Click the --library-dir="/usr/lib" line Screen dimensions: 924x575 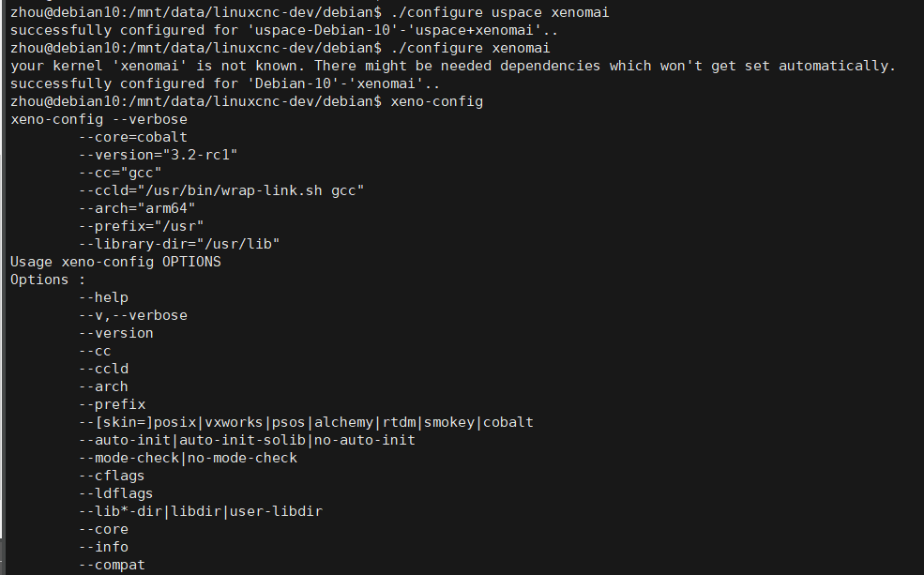click(x=179, y=244)
